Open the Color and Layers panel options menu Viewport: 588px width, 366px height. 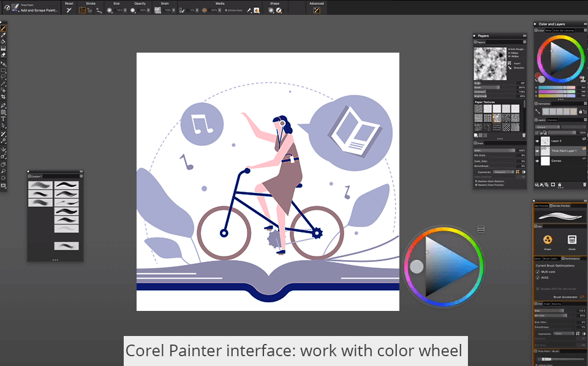click(585, 24)
